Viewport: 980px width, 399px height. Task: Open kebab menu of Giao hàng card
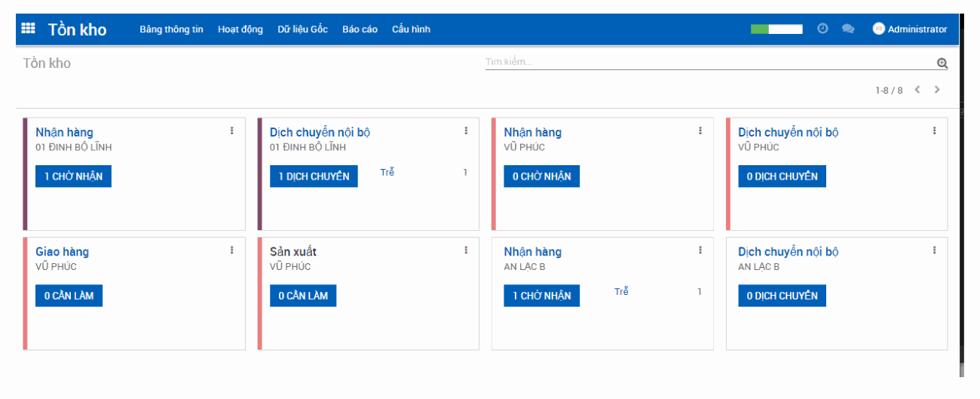(x=231, y=250)
